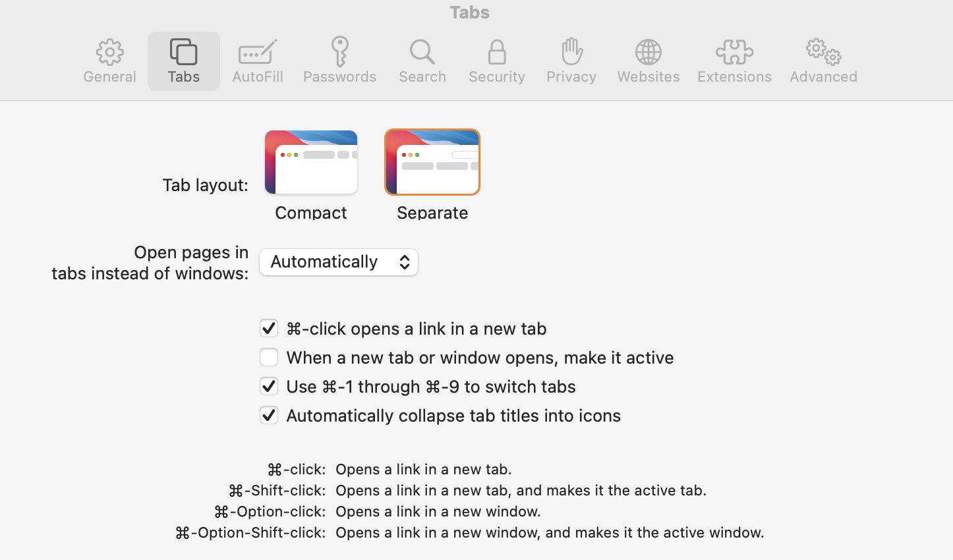Choose the Separate tab layout thumbnail
The image size is (953, 560).
point(432,162)
